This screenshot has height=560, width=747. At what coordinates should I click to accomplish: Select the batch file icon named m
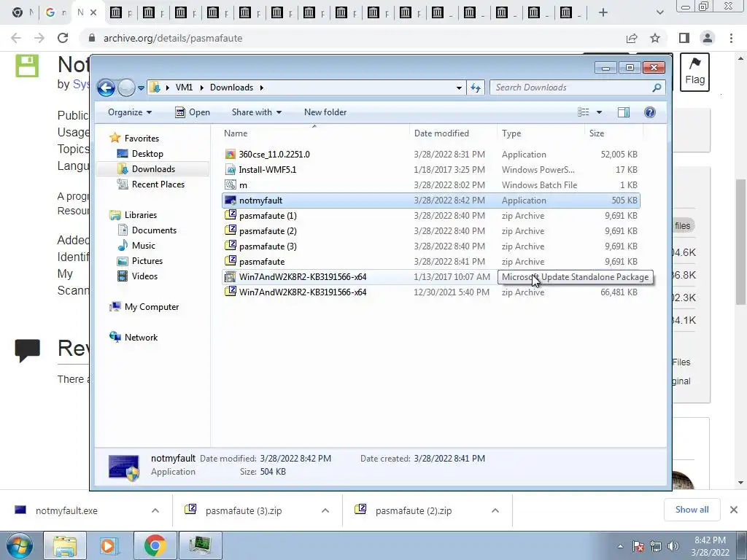tap(231, 184)
